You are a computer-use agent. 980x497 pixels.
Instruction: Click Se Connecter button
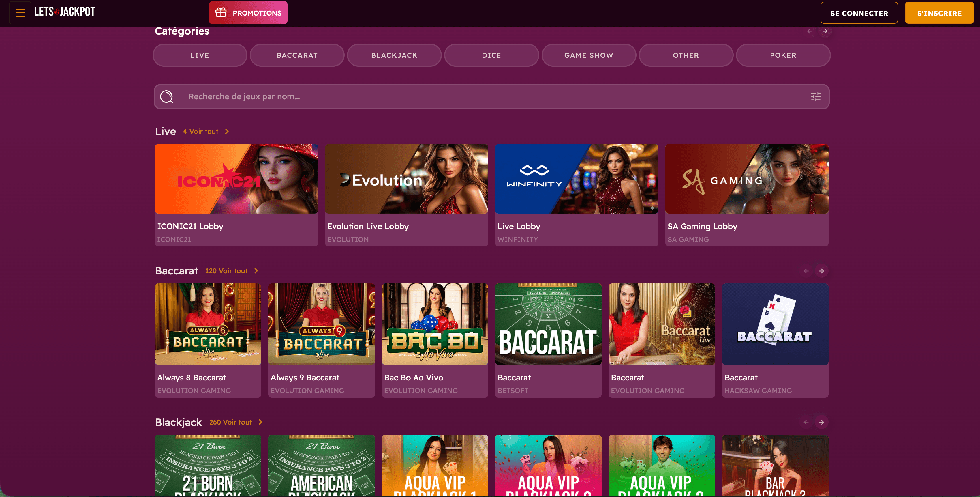pos(859,13)
